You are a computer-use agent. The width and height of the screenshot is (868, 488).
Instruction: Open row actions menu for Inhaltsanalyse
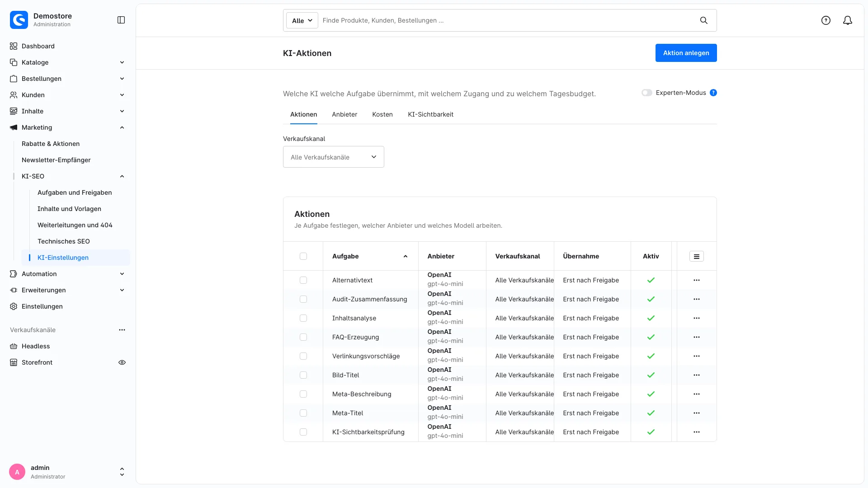(x=697, y=318)
